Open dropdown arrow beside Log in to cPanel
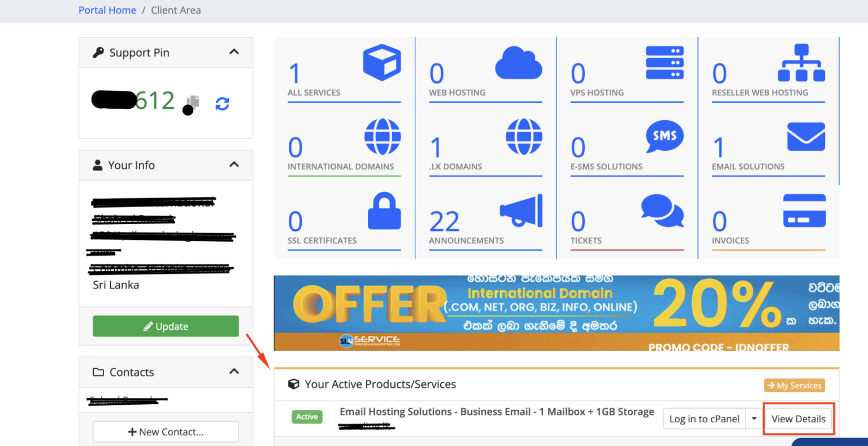Viewport: 868px width, 446px height. (x=754, y=419)
